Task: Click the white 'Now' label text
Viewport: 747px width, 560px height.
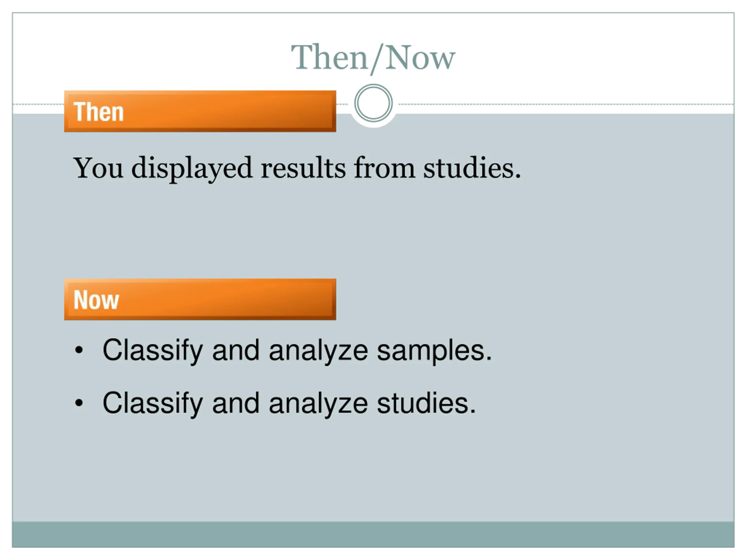Action: [x=96, y=300]
